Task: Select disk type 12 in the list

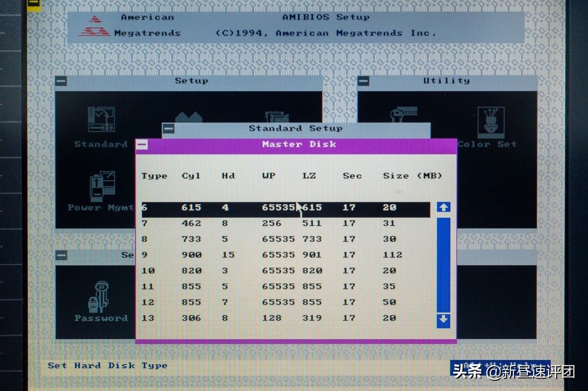Action: point(286,303)
